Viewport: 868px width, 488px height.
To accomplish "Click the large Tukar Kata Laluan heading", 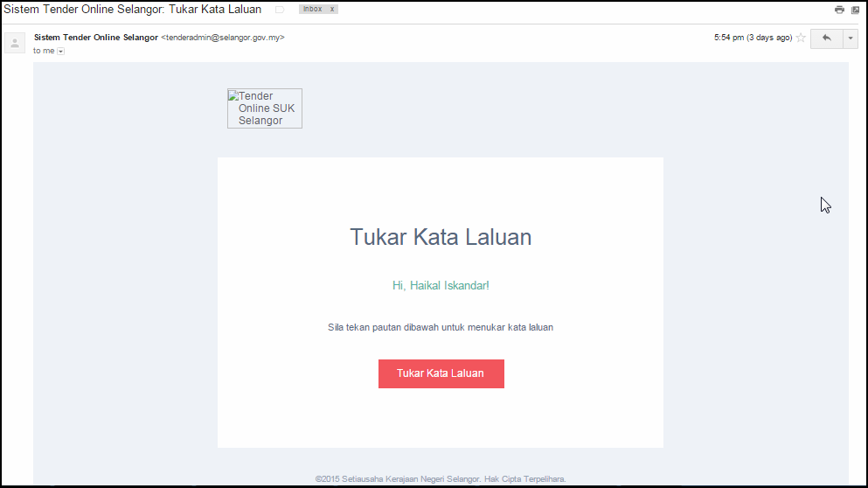I will pyautogui.click(x=441, y=237).
